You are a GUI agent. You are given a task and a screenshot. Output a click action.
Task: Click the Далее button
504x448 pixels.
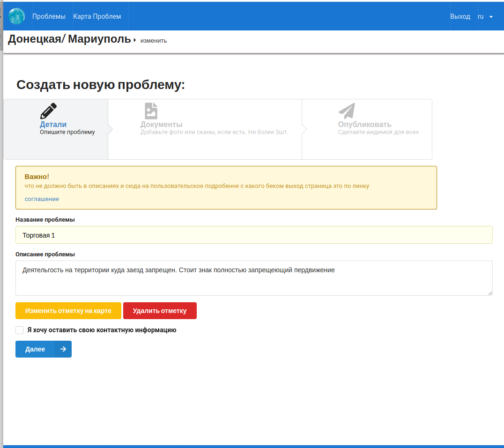pos(44,349)
